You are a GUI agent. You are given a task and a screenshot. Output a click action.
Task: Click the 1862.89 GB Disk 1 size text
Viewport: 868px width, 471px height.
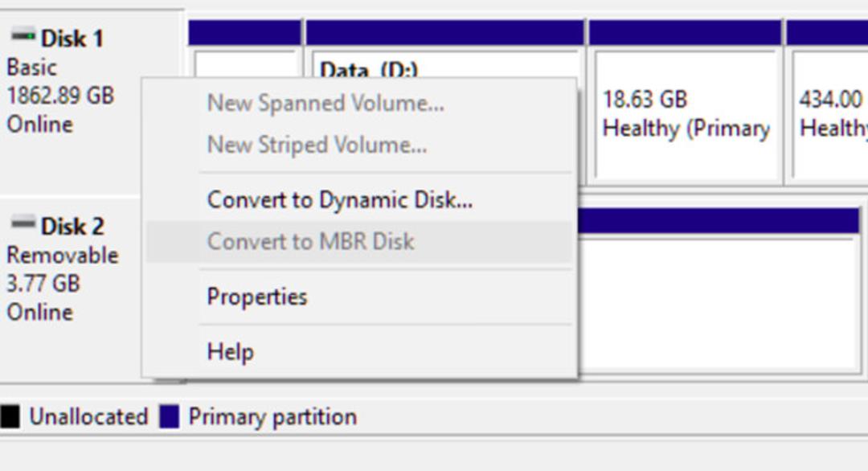click(x=60, y=95)
